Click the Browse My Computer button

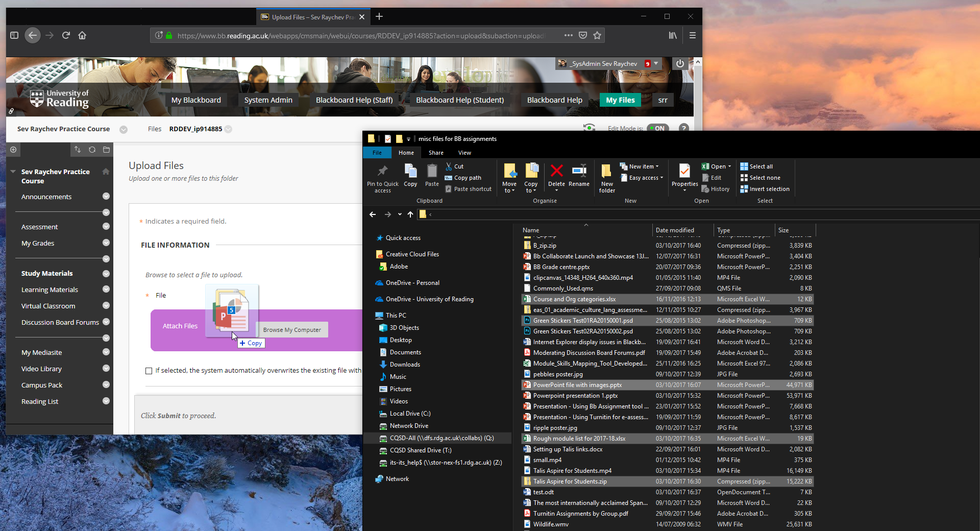292,330
